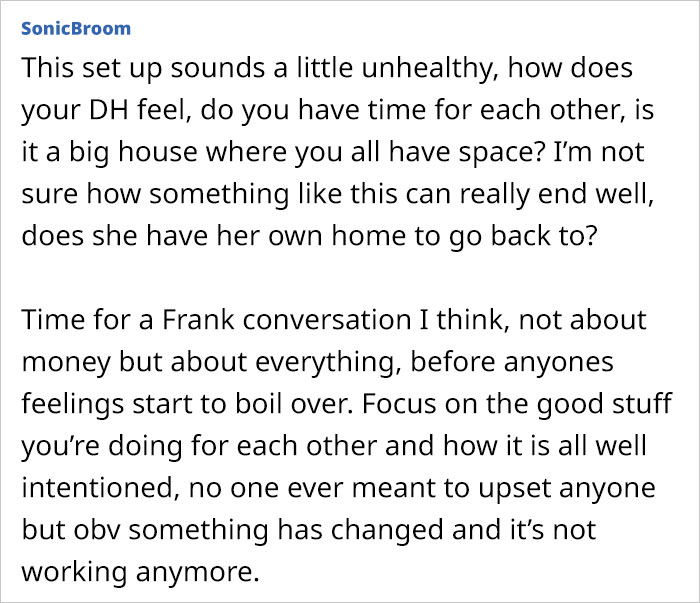
Task: Click the final words 'working anymore.'
Action: (x=140, y=572)
